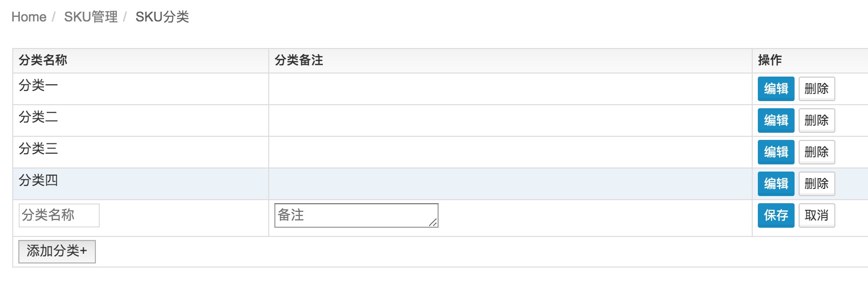Image resolution: width=868 pixels, height=289 pixels.
Task: Click 编辑 beside 分类三
Action: click(x=776, y=152)
